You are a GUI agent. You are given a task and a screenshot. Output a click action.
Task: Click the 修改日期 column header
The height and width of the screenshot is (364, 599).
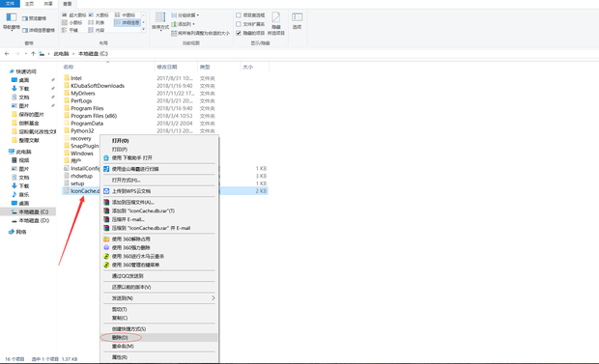click(167, 67)
